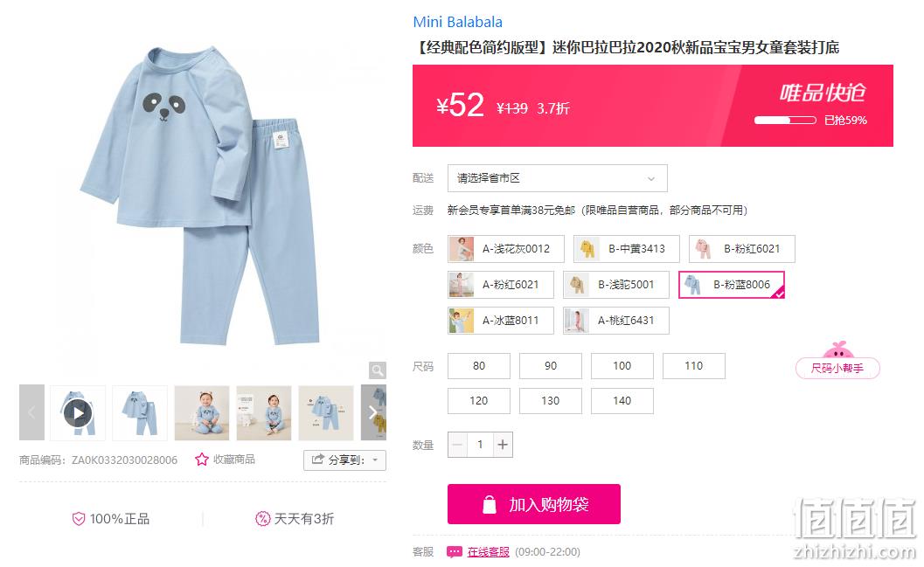Select color option B-中黄3413
The image size is (924, 567).
[627, 249]
